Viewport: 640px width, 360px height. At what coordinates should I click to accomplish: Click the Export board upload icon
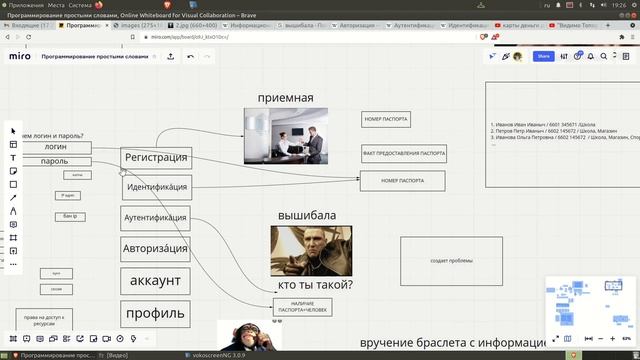[171, 56]
